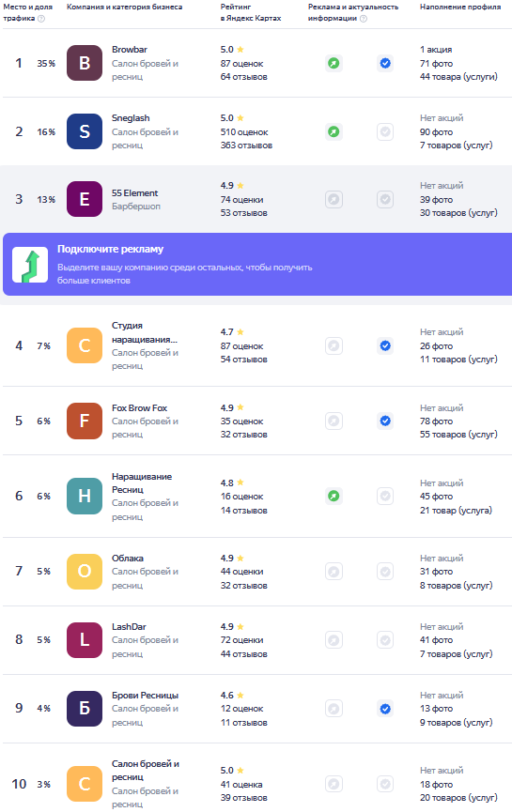Click the '90 фото' text for Sneglash

pos(436,132)
